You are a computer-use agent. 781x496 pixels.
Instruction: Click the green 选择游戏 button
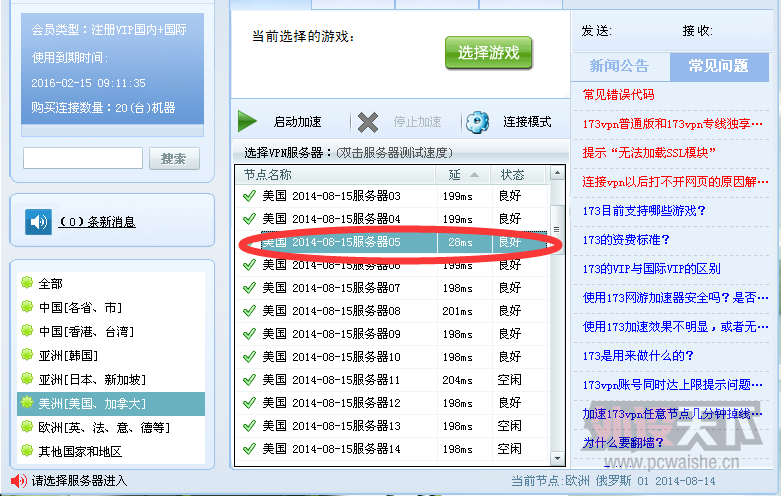[x=489, y=52]
